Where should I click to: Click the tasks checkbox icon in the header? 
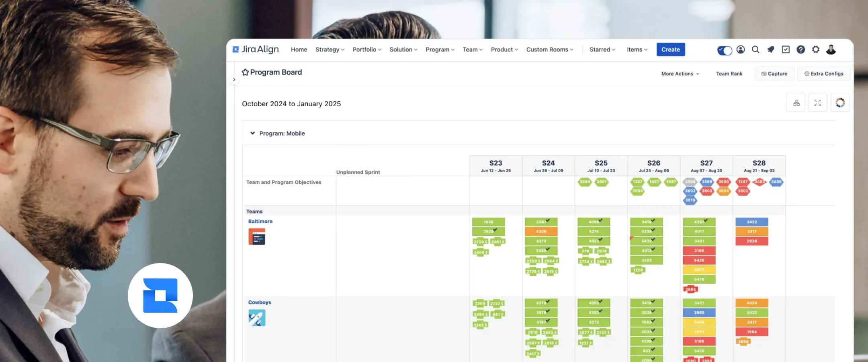[786, 49]
